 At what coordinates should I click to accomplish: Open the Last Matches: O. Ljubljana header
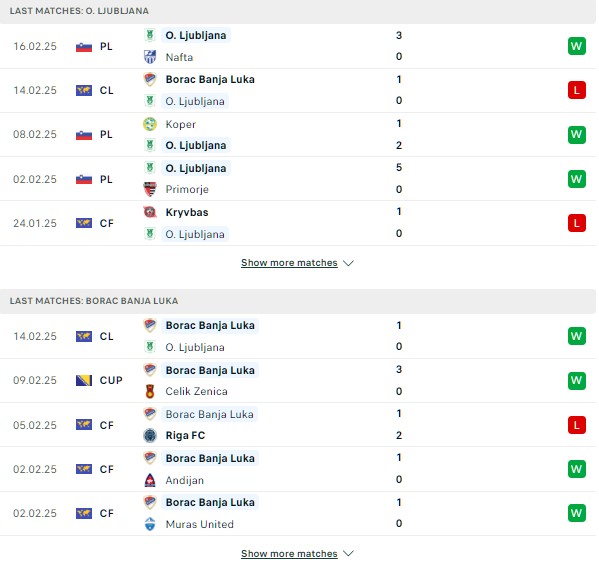pyautogui.click(x=298, y=11)
